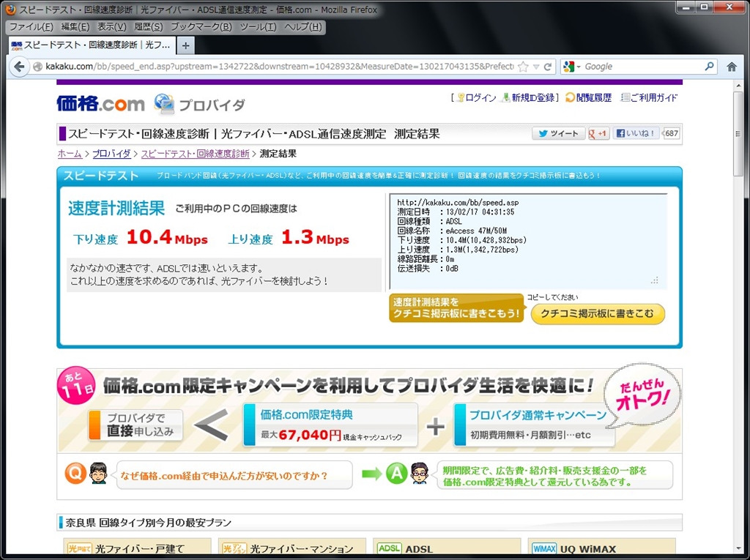The height and width of the screenshot is (560, 750).
Task: Click the Google +1 button
Action: [598, 133]
